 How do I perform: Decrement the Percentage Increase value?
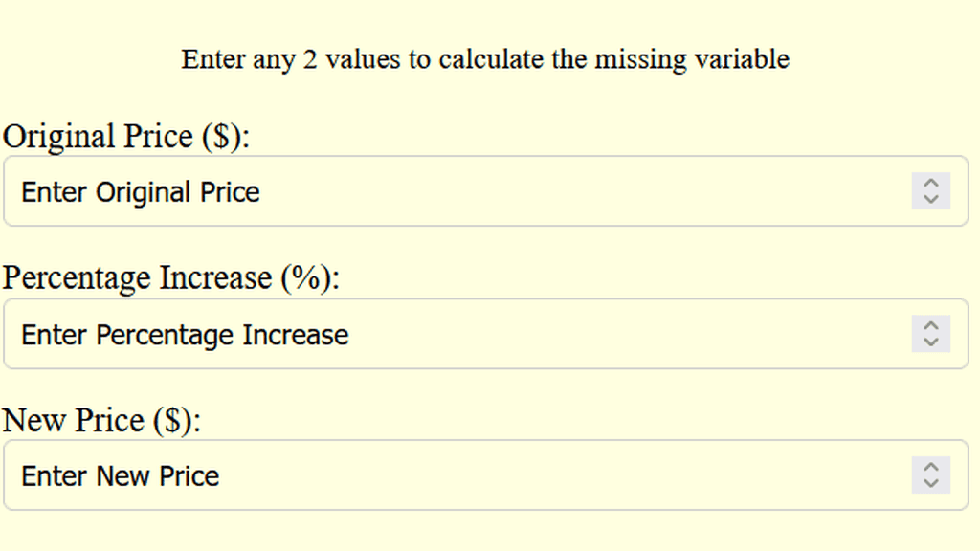929,342
